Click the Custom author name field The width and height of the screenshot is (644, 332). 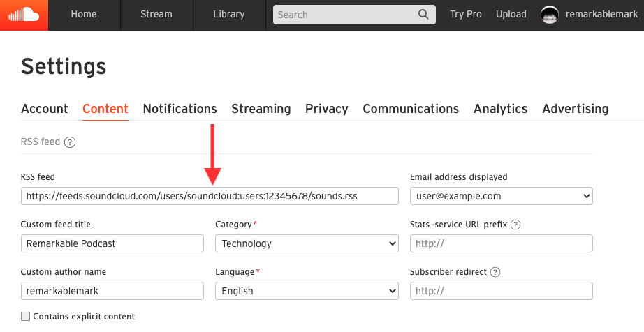coord(112,291)
